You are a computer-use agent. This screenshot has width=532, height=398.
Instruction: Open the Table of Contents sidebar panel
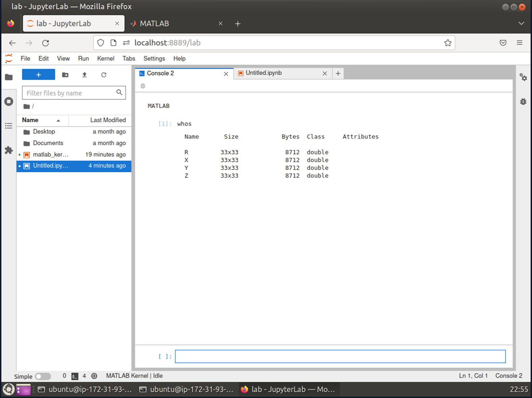9,126
